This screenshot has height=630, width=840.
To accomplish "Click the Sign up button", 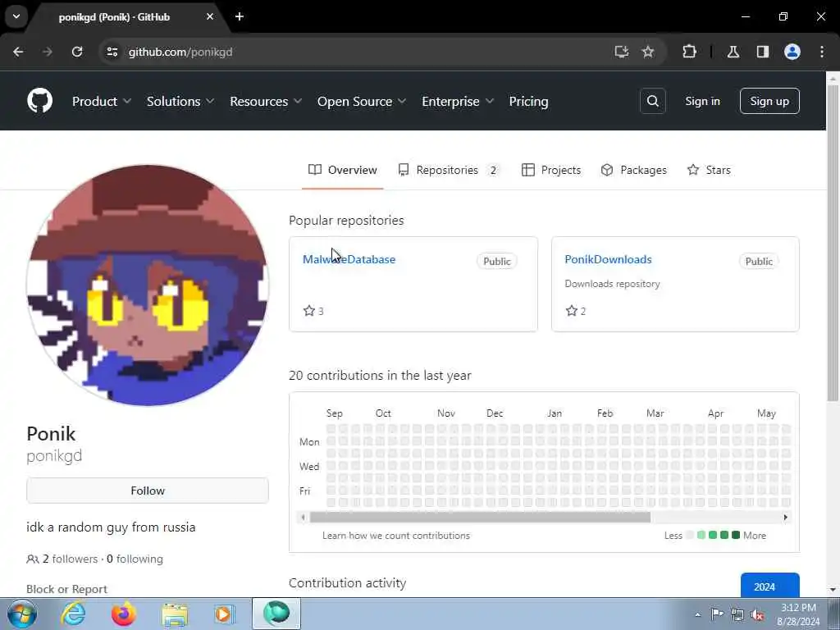I will 769,101.
